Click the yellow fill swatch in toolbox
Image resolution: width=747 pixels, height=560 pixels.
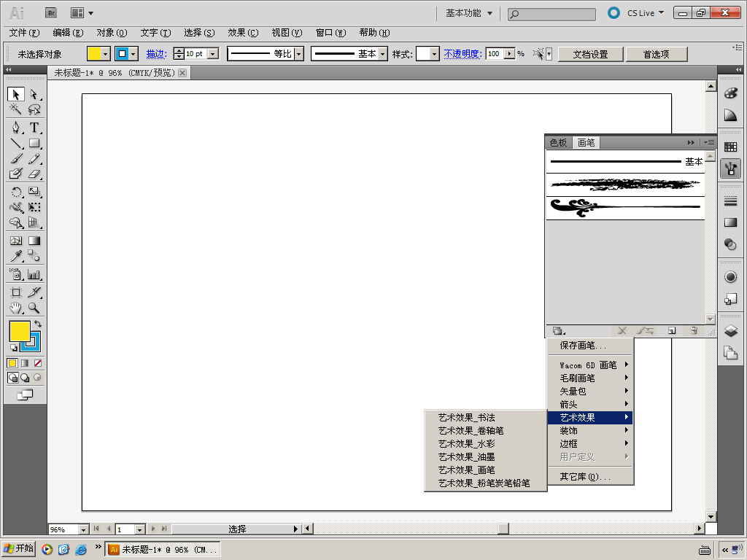[20, 332]
